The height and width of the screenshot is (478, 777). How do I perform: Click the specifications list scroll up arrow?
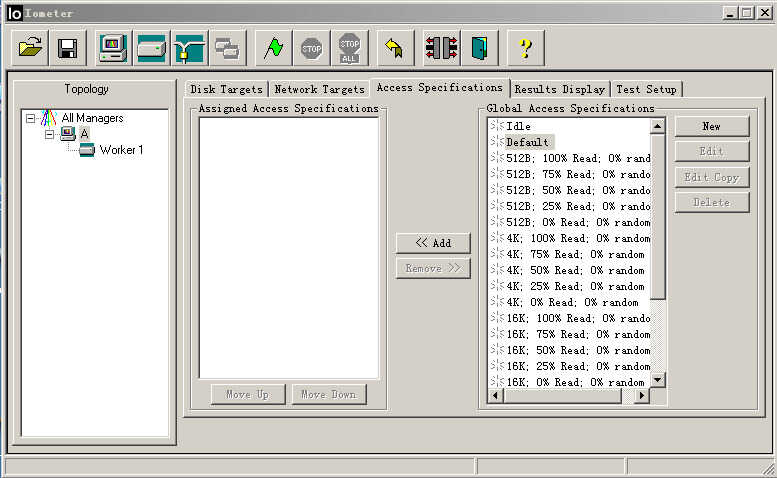(658, 126)
